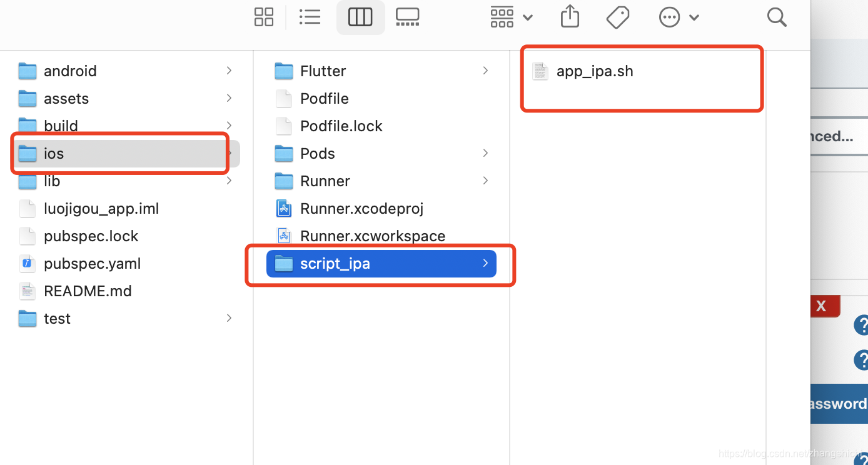This screenshot has width=868, height=465.
Task: Open the Search icon
Action: click(x=777, y=17)
